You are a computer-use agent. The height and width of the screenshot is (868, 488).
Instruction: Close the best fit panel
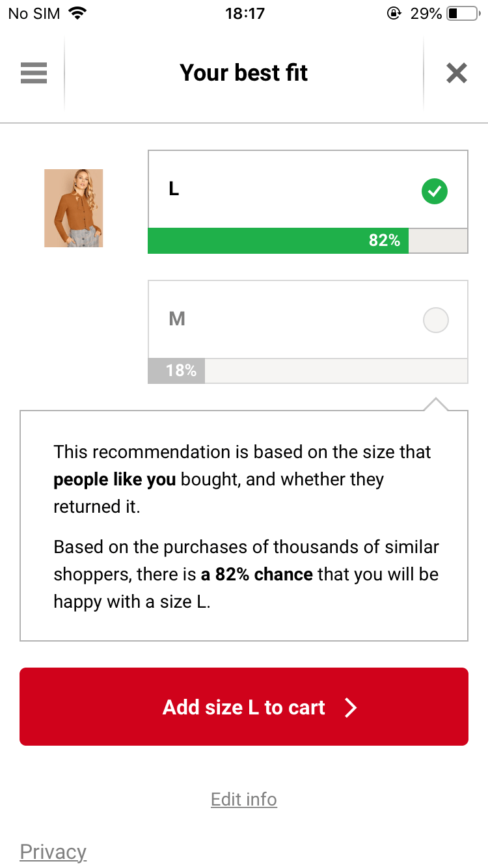[x=457, y=73]
